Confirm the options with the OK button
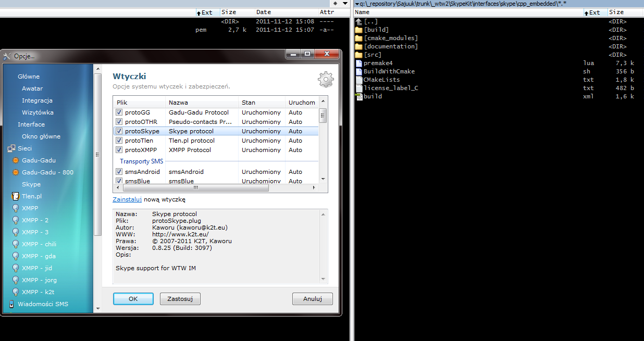Viewport: 644px width, 341px height. coord(133,299)
